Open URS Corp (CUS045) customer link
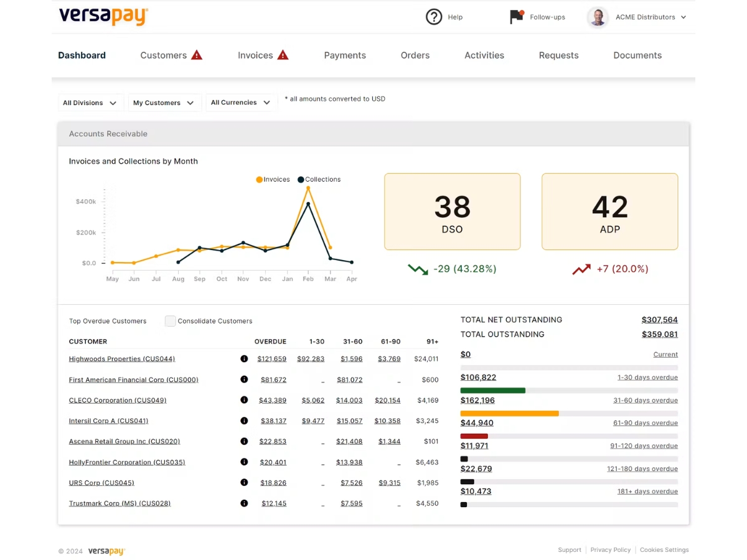The width and height of the screenshot is (747, 560). (101, 482)
